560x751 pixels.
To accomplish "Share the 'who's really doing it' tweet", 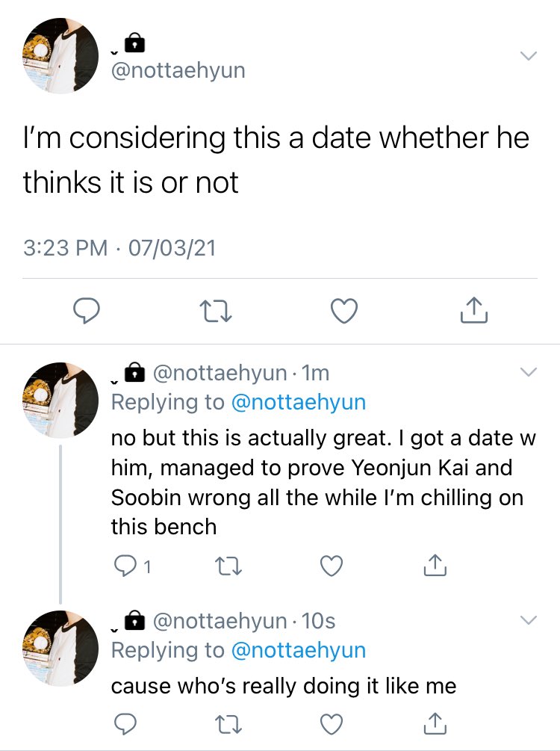I will click(435, 723).
